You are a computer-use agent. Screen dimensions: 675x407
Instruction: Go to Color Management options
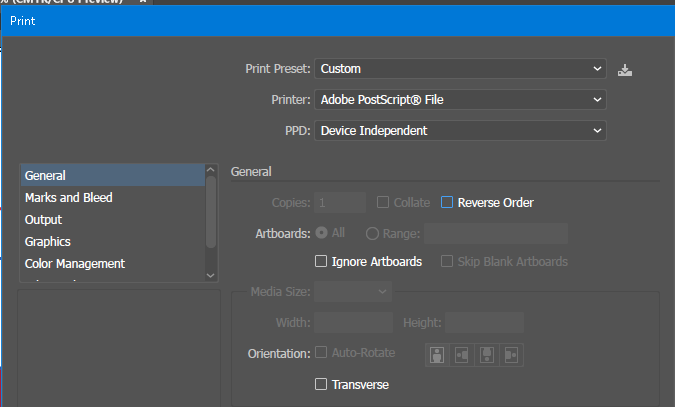(75, 264)
